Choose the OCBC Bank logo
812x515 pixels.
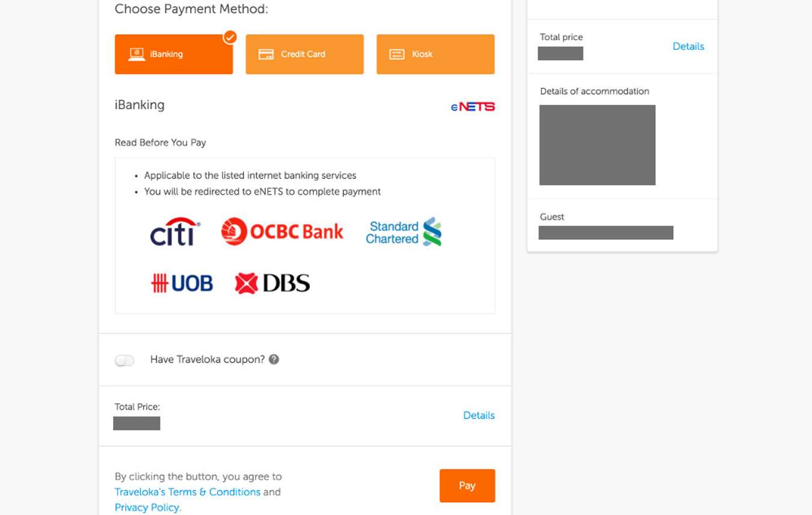click(x=282, y=231)
